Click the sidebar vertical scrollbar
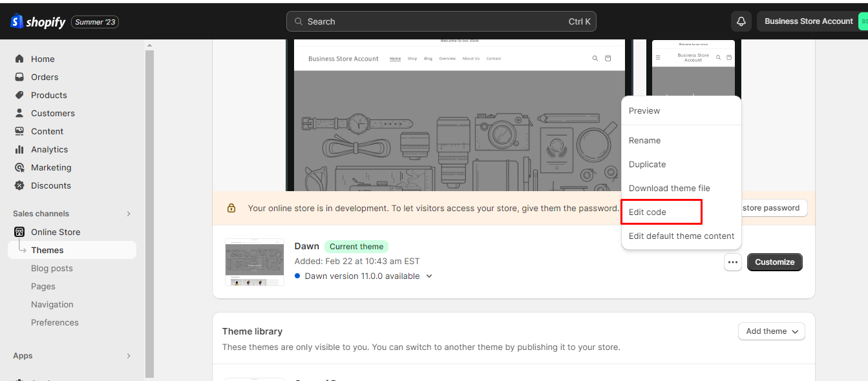This screenshot has width=868, height=381. 150,213
